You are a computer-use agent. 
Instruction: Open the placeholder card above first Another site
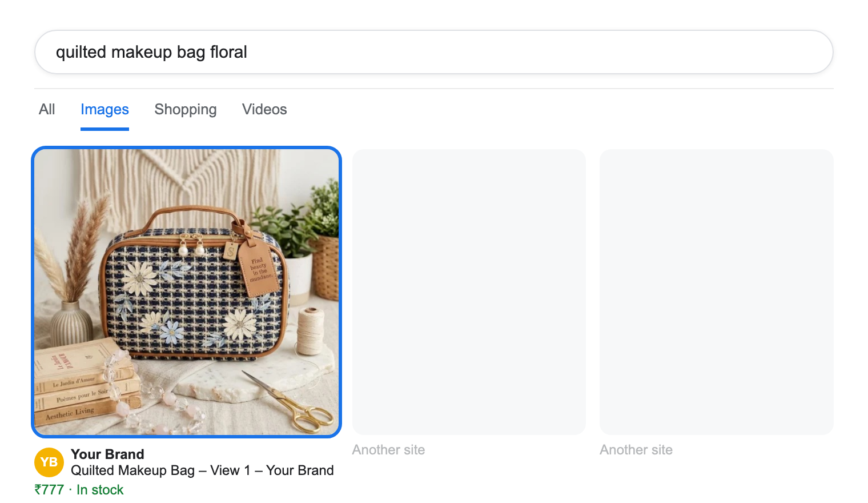469,292
